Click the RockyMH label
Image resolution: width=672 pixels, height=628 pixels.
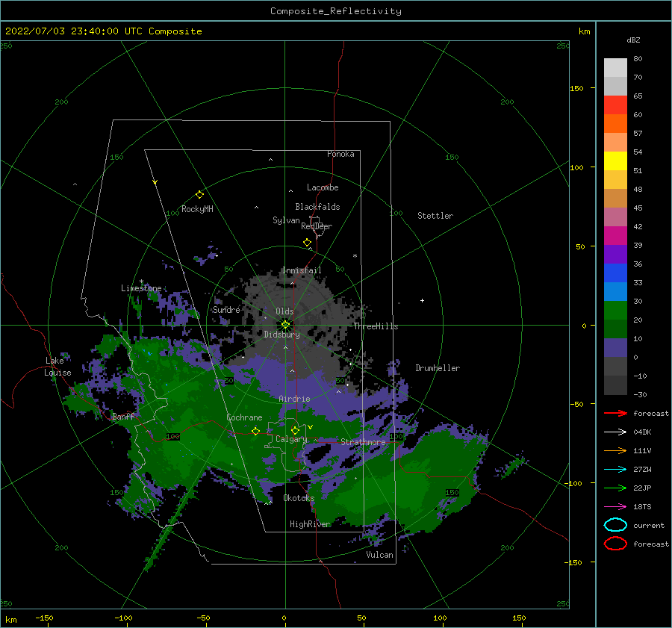click(197, 209)
